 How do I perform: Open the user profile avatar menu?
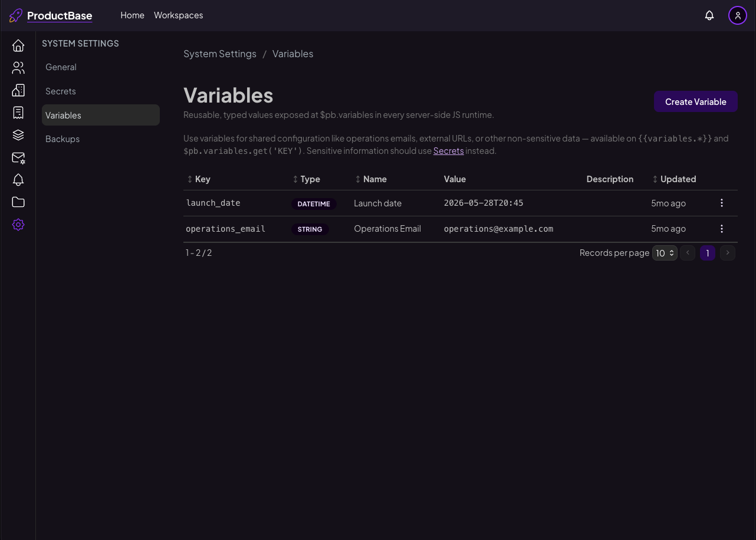pos(738,15)
